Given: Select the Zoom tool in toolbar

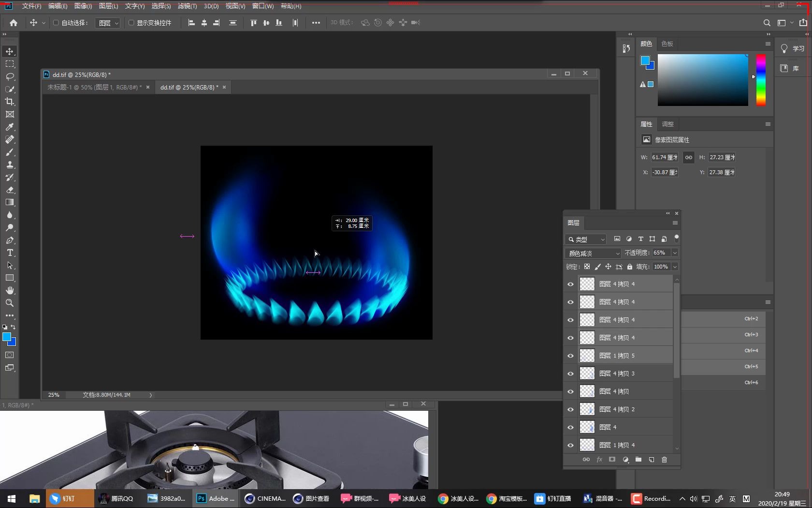Looking at the screenshot, I should click(10, 303).
